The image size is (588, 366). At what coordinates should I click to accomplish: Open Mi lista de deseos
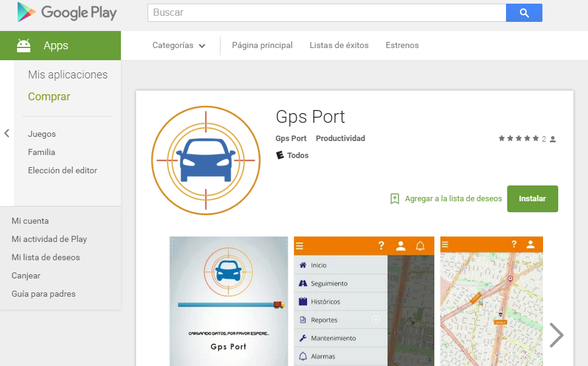coord(46,257)
